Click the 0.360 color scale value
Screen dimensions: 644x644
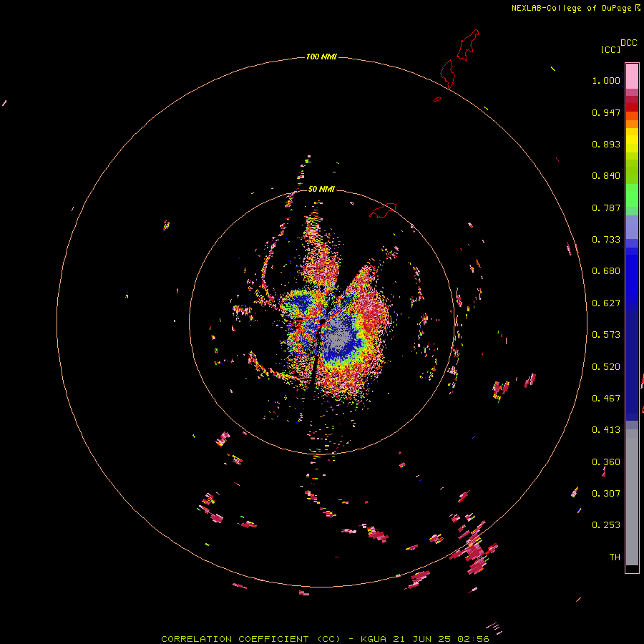pyautogui.click(x=606, y=462)
